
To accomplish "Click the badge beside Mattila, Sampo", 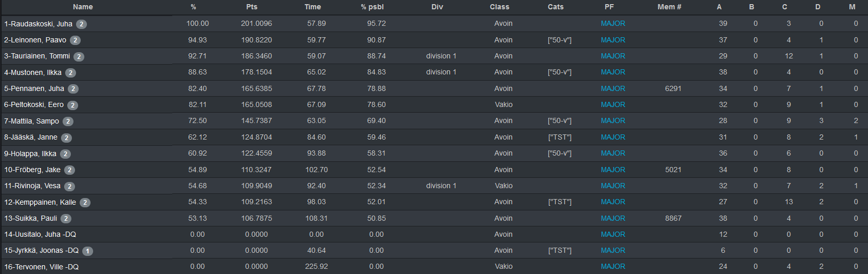I will [x=68, y=121].
